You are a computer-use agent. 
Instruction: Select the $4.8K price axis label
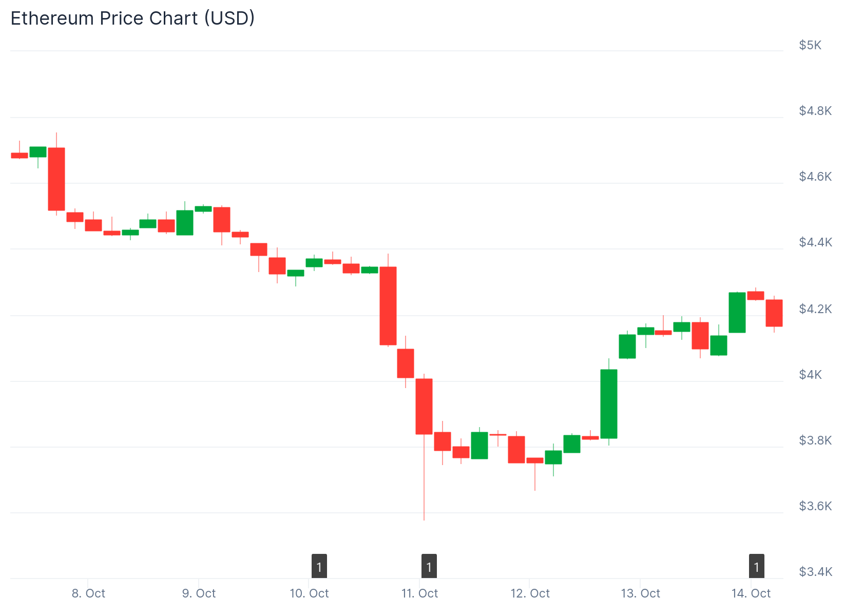pyautogui.click(x=815, y=111)
